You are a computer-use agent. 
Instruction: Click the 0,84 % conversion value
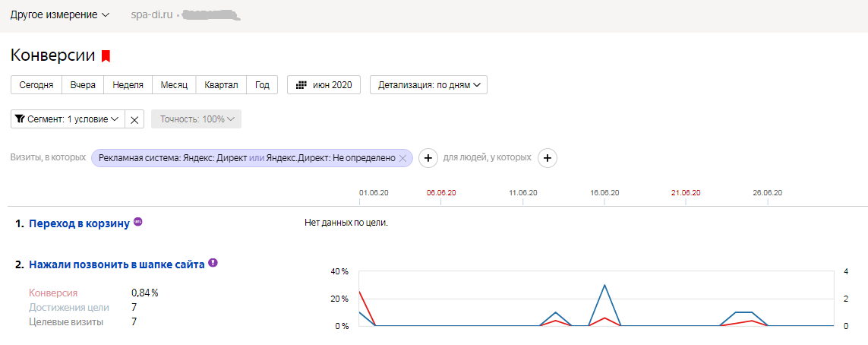point(145,293)
